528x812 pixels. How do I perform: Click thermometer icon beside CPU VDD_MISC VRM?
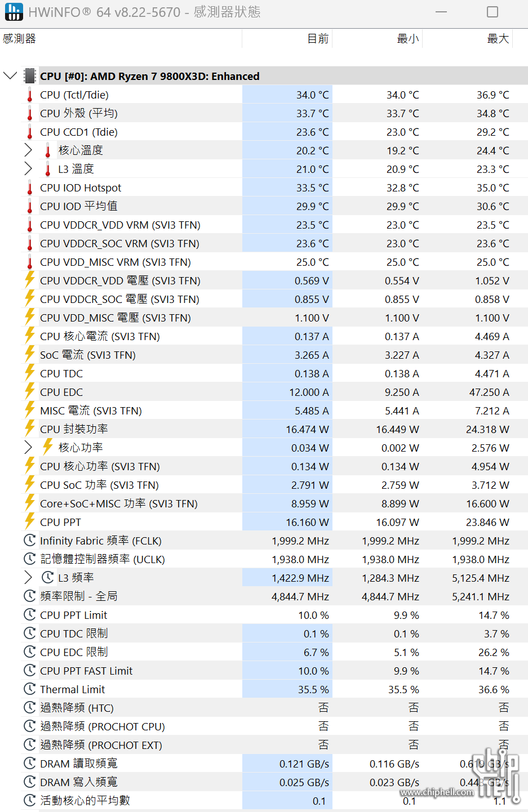(30, 262)
